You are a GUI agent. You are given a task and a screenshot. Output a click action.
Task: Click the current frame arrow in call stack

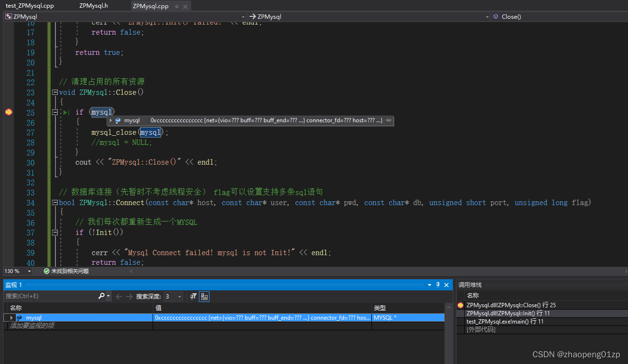460,305
